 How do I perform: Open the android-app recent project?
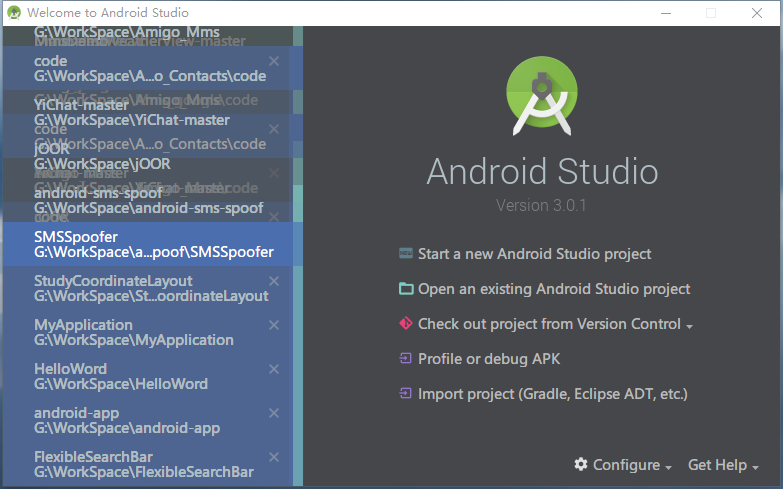(x=148, y=420)
